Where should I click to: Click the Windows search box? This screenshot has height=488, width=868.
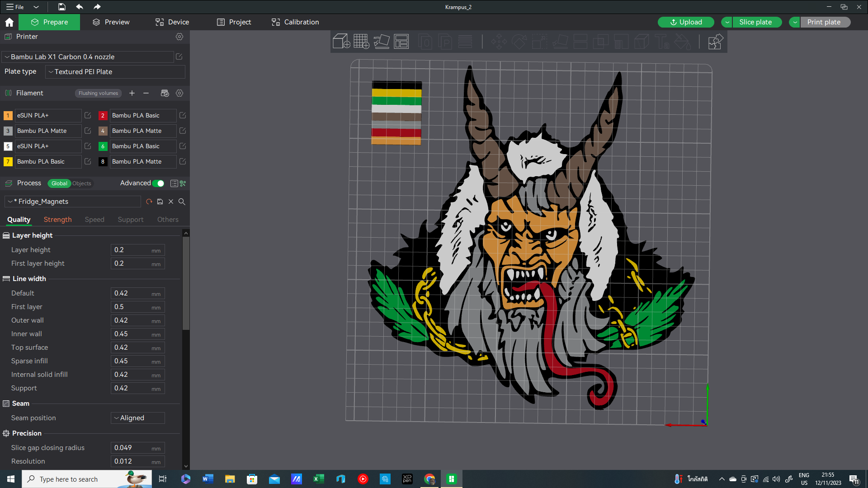(87, 479)
